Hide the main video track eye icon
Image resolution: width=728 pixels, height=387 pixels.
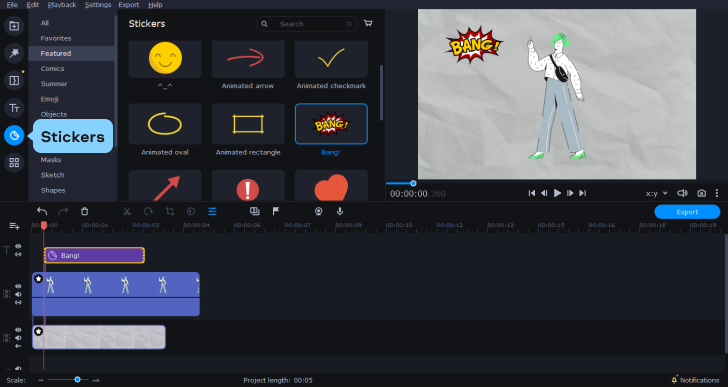click(18, 286)
